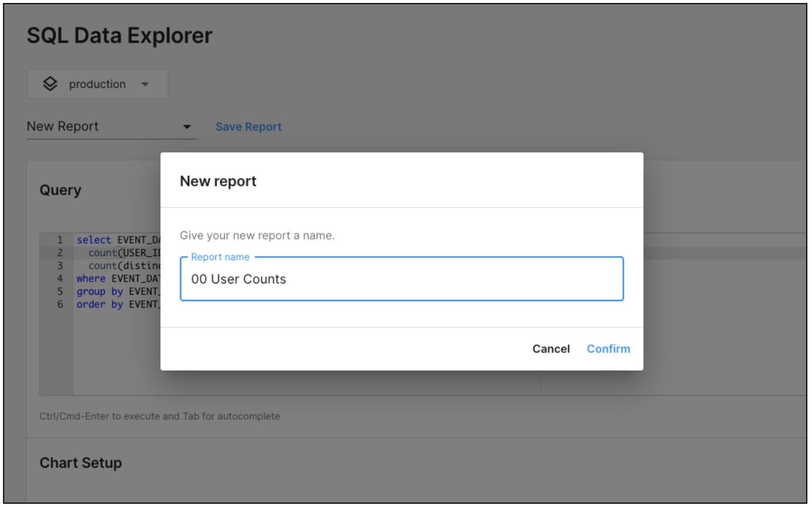Click line number 2 in editor gutter
This screenshot has width=812, height=507.
[x=60, y=253]
